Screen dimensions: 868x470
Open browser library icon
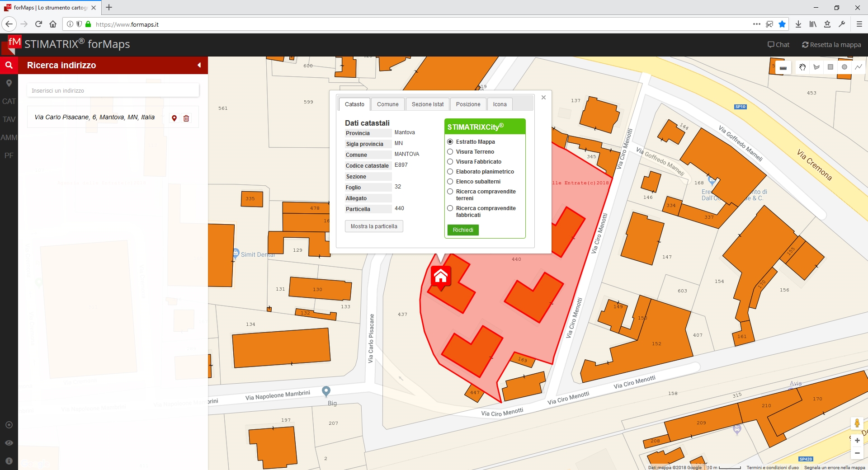(x=813, y=24)
